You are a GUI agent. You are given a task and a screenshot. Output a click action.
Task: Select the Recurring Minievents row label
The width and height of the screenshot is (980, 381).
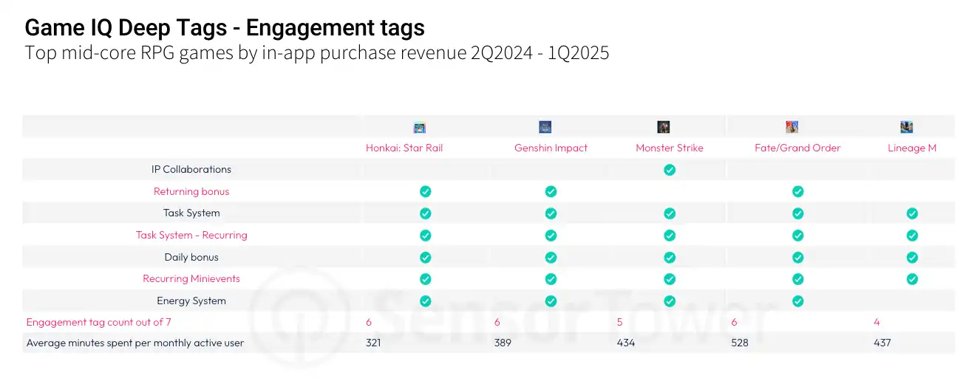(x=191, y=279)
